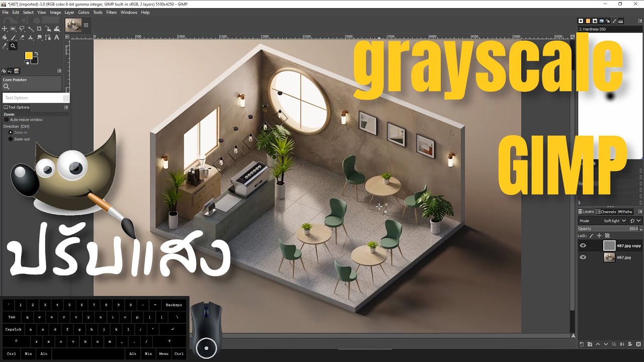Enable Auto-resize window checkbox
Image resolution: width=644 pixels, height=362 pixels.
coord(7,120)
